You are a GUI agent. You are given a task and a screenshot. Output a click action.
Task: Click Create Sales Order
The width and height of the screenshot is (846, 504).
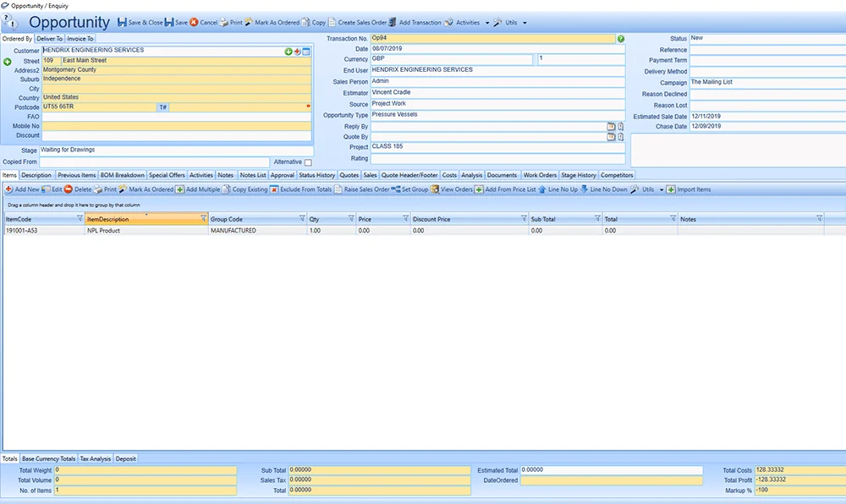[x=358, y=23]
